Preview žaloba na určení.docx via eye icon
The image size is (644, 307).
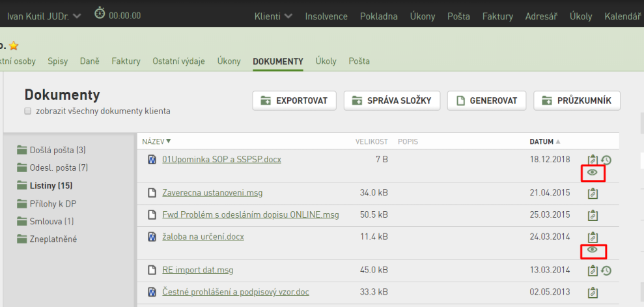click(x=593, y=250)
